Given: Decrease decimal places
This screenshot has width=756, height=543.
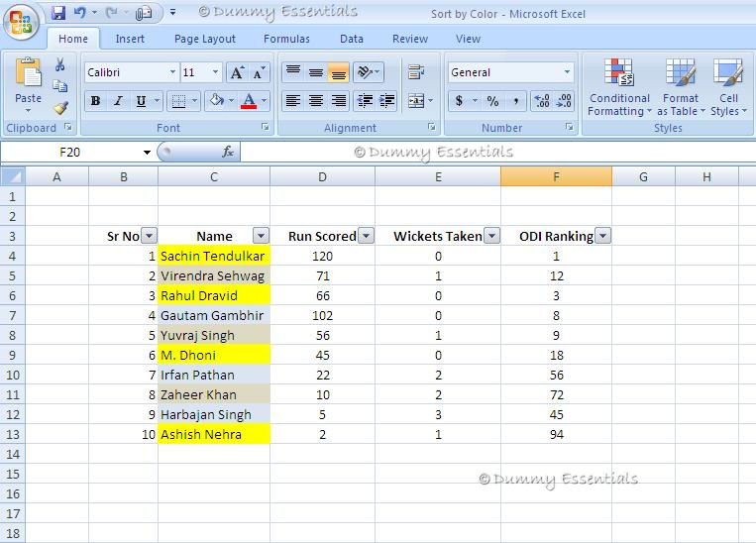Looking at the screenshot, I should (564, 101).
